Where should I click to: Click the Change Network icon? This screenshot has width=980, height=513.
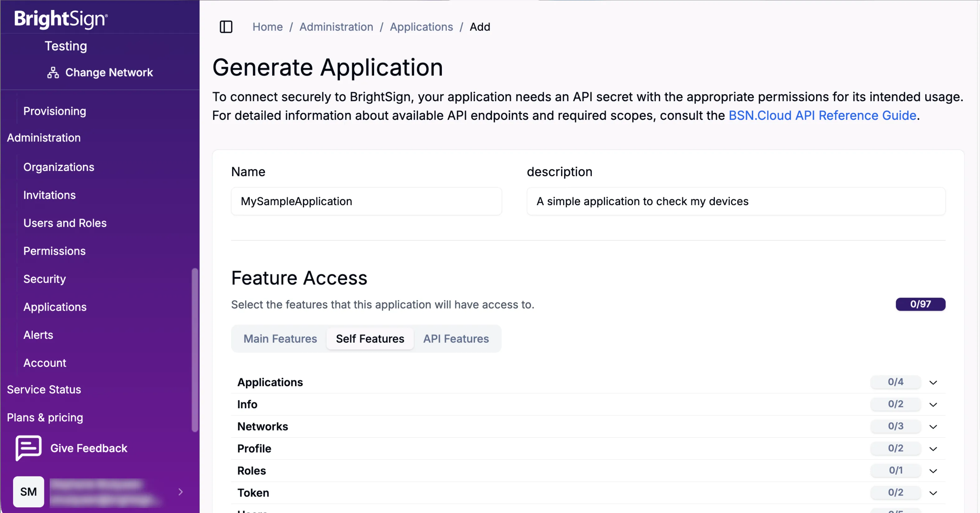coord(53,72)
